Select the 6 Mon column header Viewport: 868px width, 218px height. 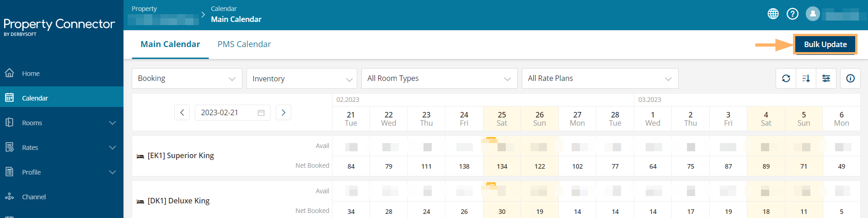(841, 119)
